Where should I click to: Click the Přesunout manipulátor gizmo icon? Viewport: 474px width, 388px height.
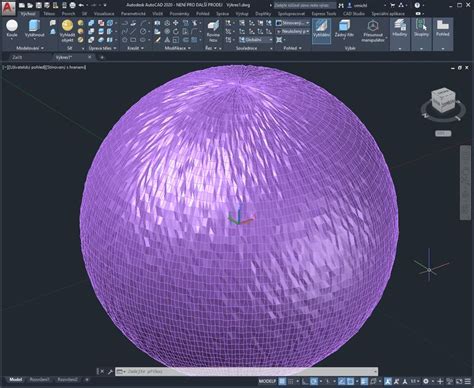(x=373, y=25)
